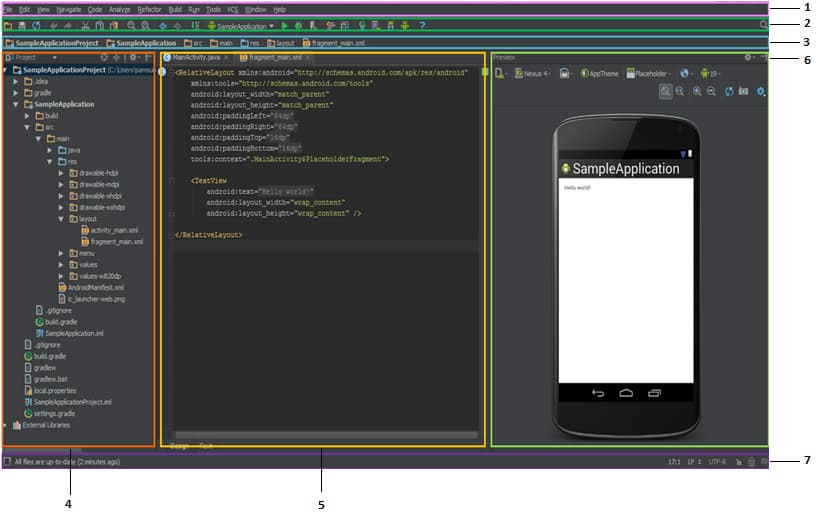Click the Make Project build icon
Image resolution: width=833 pixels, height=519 pixels.
pyautogui.click(x=196, y=25)
